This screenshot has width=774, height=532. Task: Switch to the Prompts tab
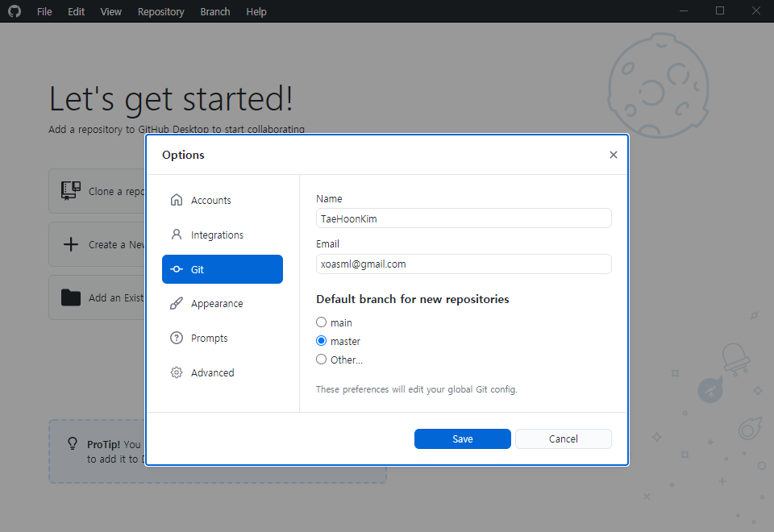[x=223, y=338]
